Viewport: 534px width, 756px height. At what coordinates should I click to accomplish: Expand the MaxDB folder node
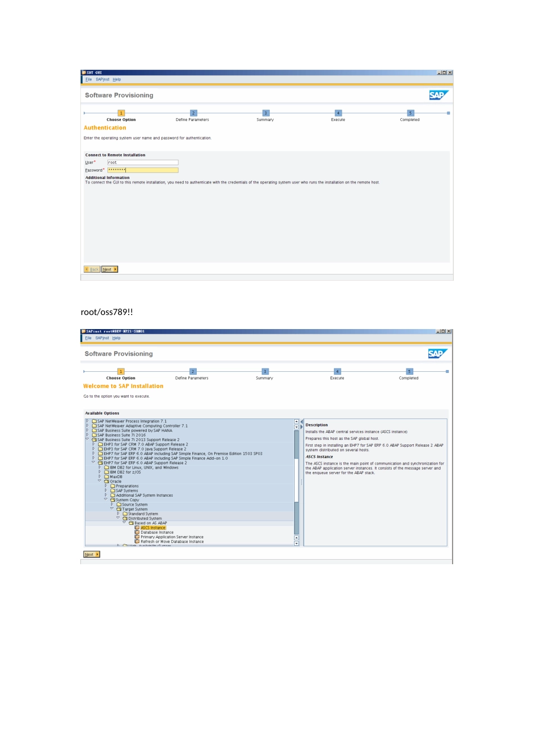coord(99,476)
